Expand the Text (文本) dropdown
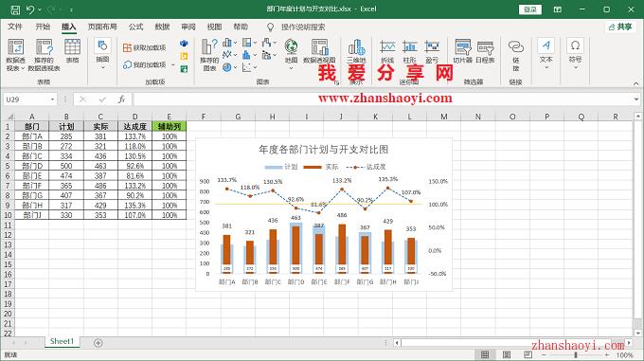This screenshot has width=644, height=361. 546,68
